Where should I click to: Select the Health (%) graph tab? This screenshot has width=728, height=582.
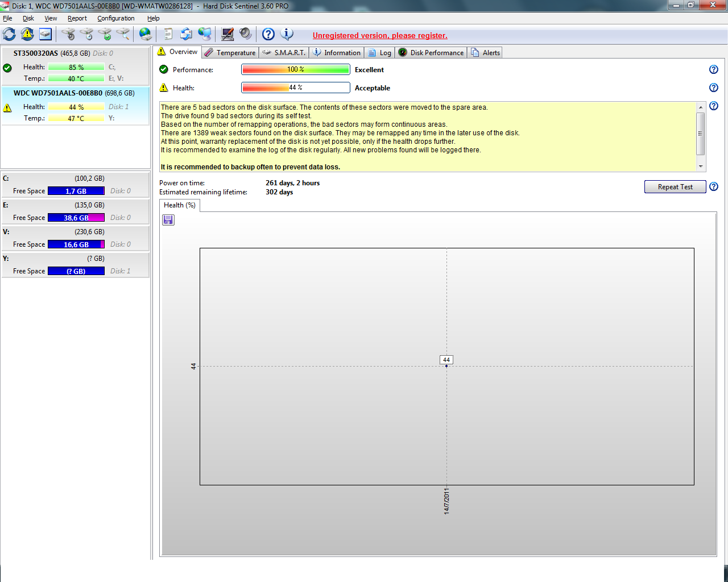(x=179, y=205)
